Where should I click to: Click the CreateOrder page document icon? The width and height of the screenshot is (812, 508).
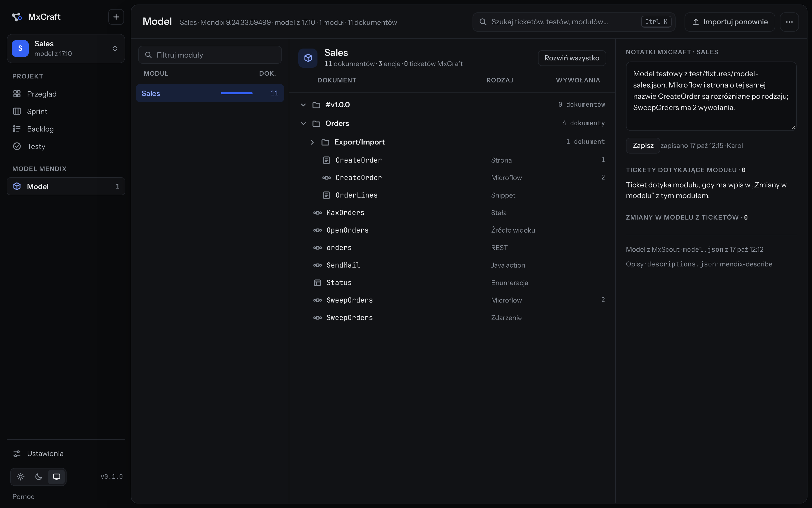326,160
